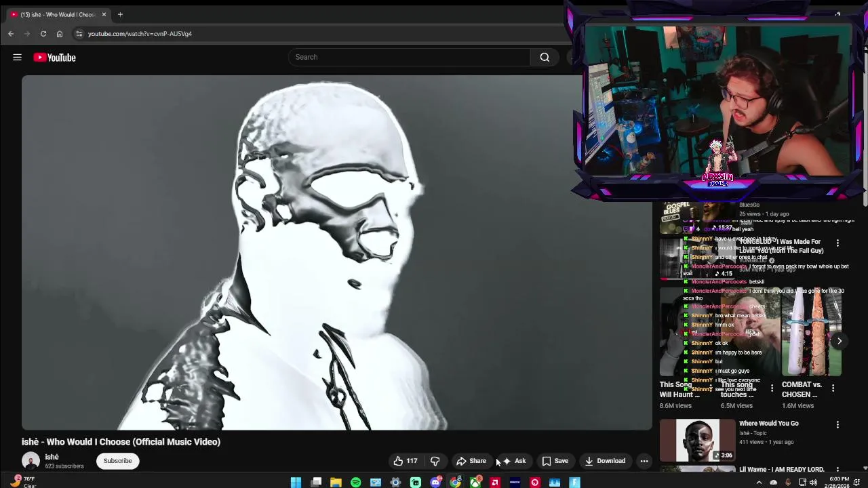Download the video
Screen dimensions: 868x488
tap(605, 461)
